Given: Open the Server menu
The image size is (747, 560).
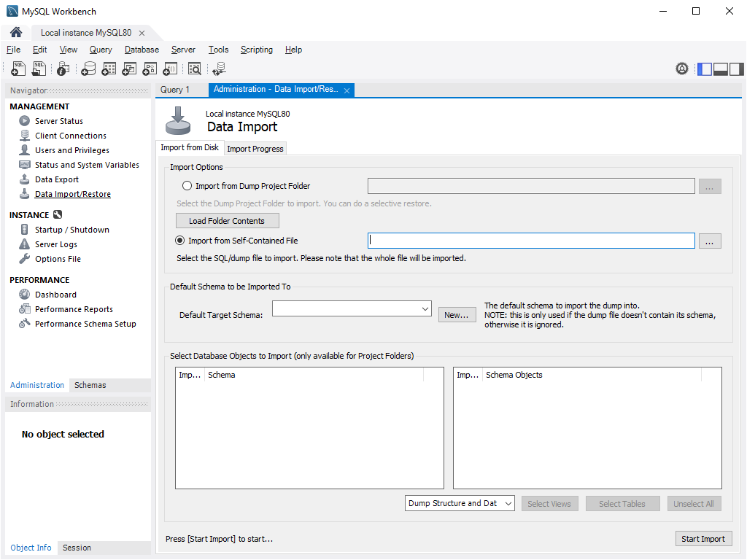Looking at the screenshot, I should (183, 50).
